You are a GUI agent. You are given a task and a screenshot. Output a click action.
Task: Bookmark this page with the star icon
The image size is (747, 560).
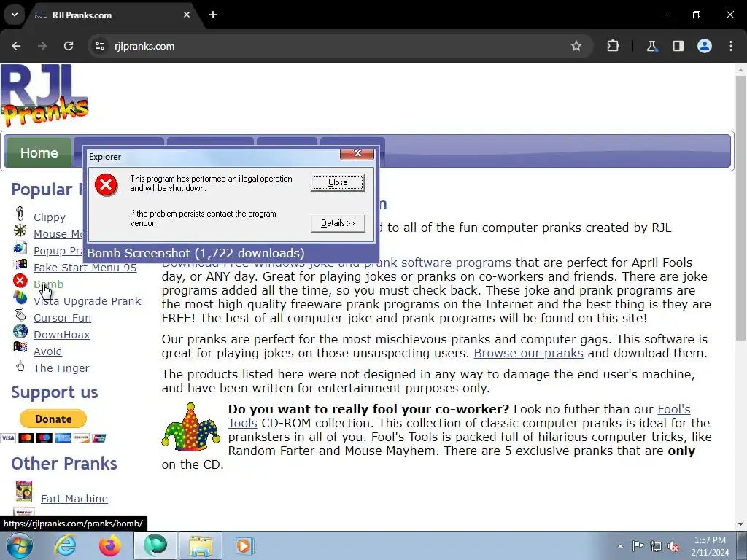tap(576, 46)
